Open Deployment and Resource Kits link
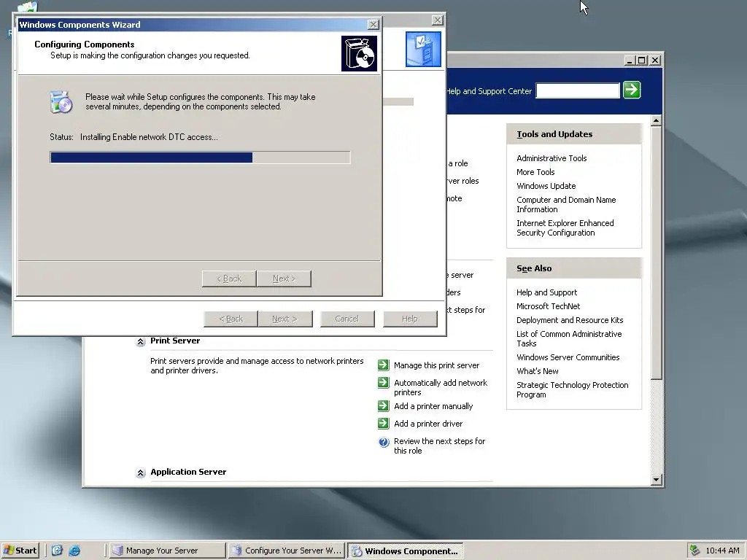This screenshot has width=747, height=560. 569,320
